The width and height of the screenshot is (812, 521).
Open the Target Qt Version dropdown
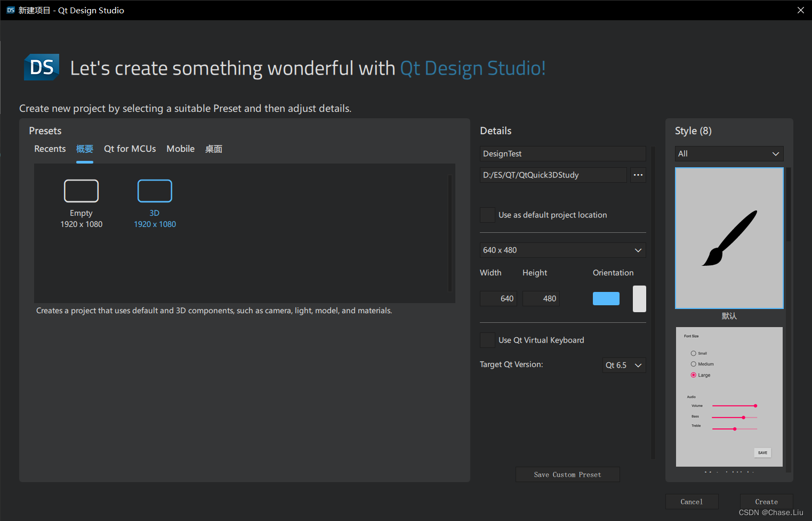[x=624, y=365]
